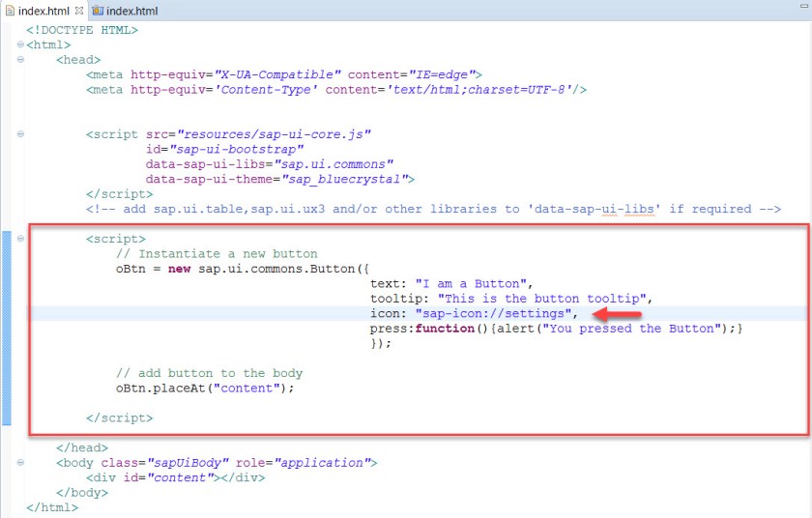Collapse the <html> element fold marker
The width and height of the screenshot is (812, 518).
tap(20, 44)
